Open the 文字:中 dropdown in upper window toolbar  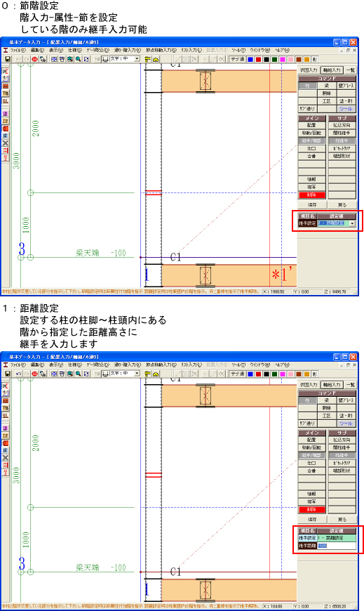[x=137, y=59]
